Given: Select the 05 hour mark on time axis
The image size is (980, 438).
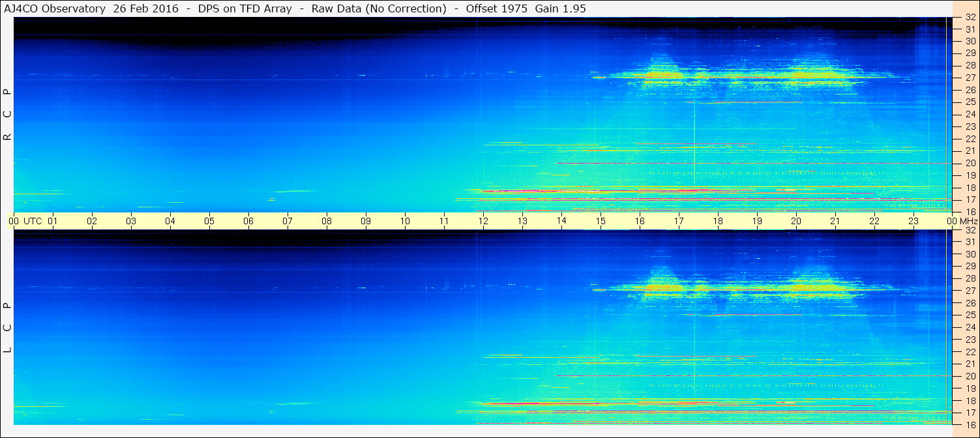Looking at the screenshot, I should [209, 221].
